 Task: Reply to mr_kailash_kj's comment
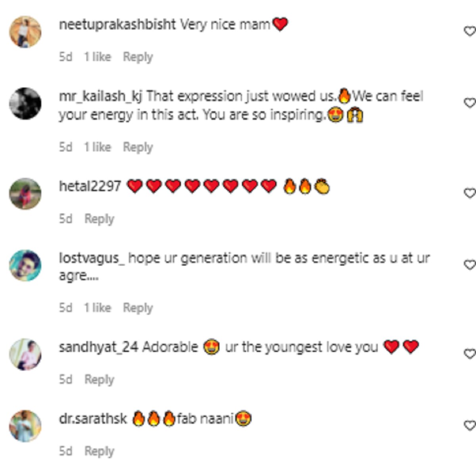coord(138,147)
